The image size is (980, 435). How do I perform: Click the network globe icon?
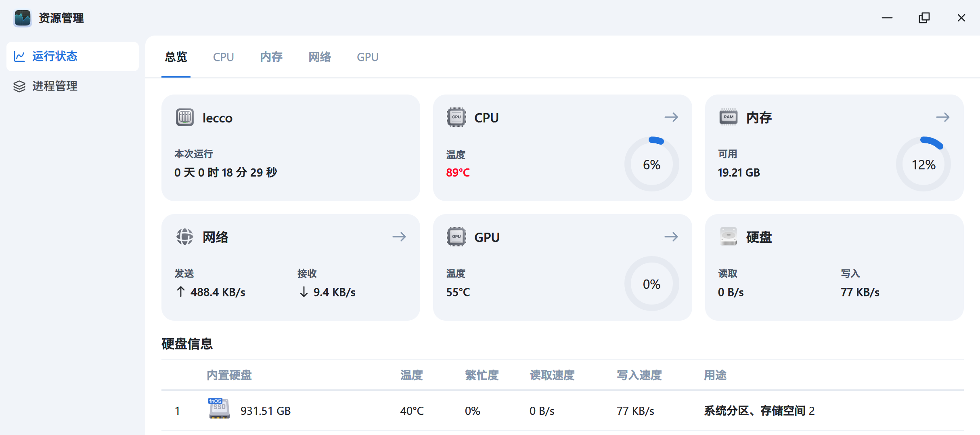(x=185, y=237)
